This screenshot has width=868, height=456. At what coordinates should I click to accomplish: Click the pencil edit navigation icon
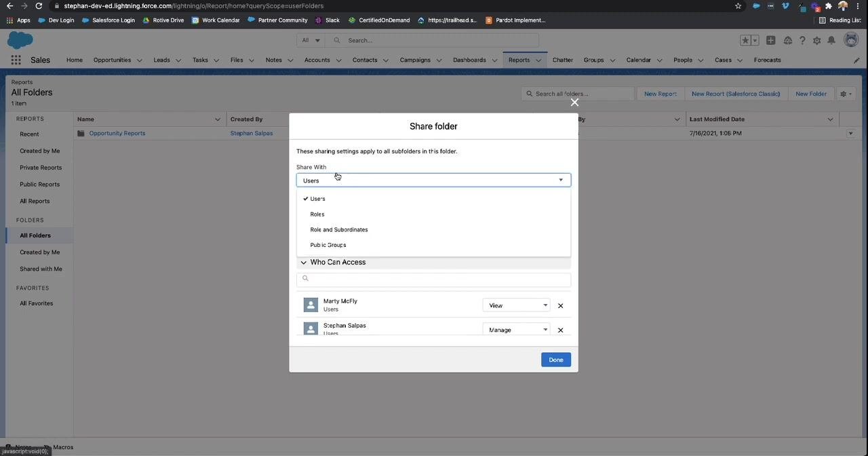tap(856, 60)
